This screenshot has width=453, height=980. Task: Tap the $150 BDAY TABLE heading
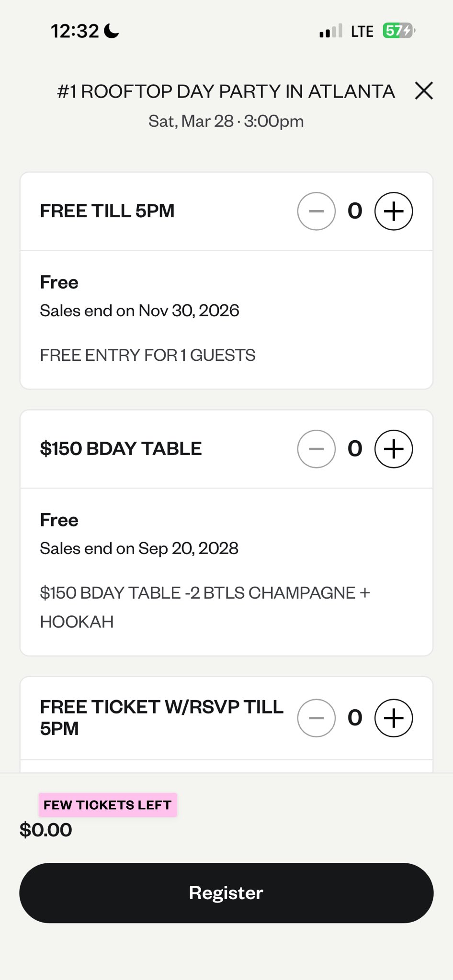point(121,449)
